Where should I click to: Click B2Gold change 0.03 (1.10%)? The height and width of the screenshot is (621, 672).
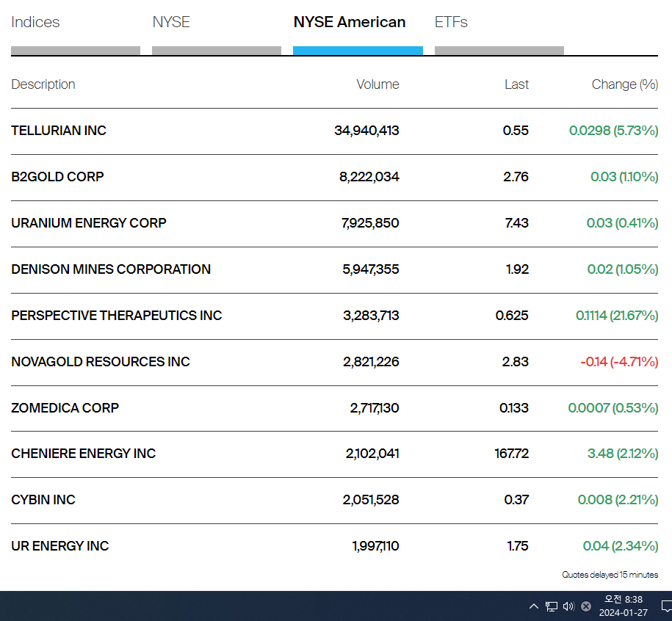tap(624, 177)
